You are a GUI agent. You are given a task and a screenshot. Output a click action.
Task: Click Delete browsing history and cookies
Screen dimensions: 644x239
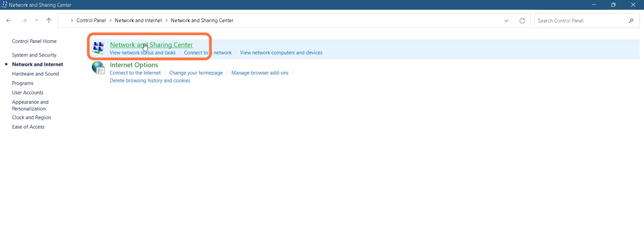pos(150,81)
